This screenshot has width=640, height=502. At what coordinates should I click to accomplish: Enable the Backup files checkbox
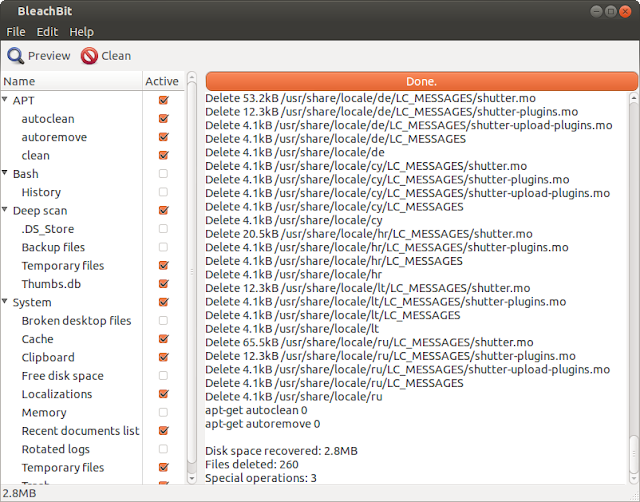163,247
